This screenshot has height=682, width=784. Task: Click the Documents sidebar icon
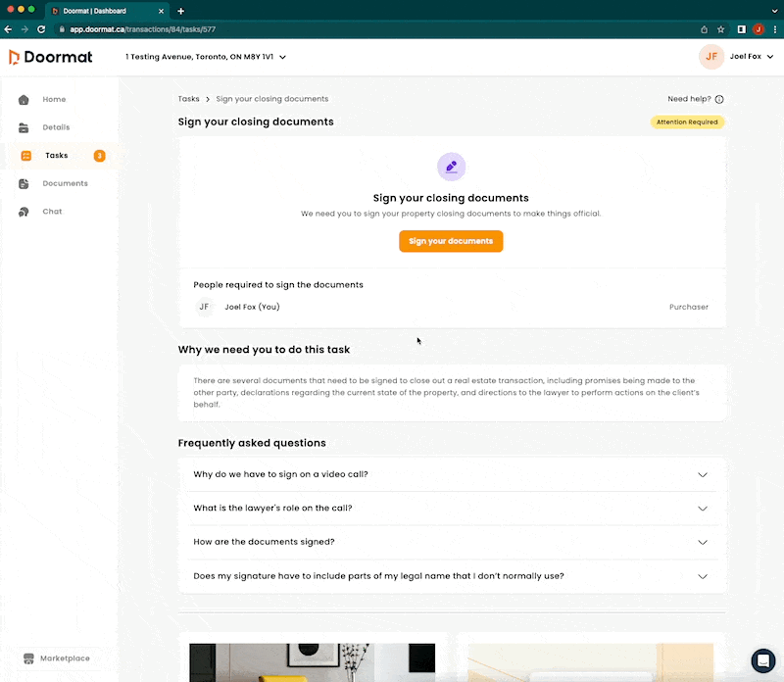(x=24, y=184)
